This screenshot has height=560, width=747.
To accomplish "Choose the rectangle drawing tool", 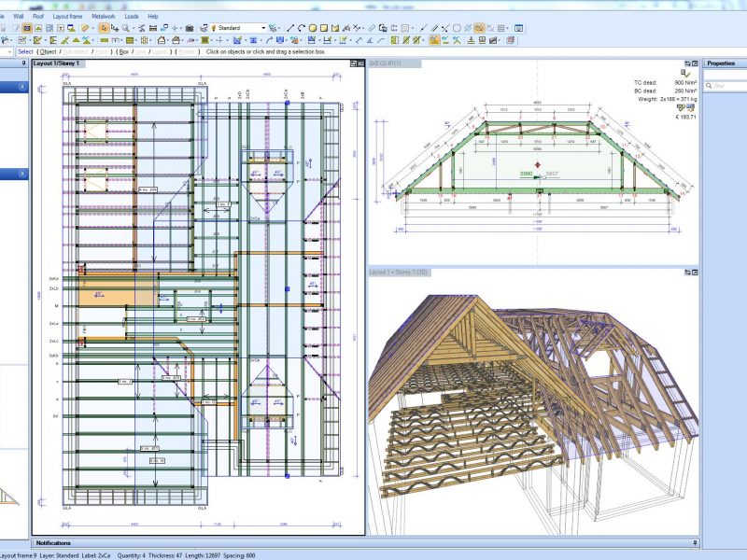I will coord(324,28).
